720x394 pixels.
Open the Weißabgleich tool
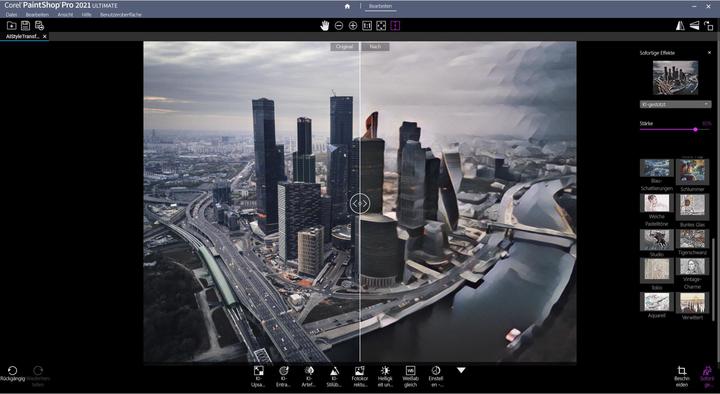tap(410, 376)
